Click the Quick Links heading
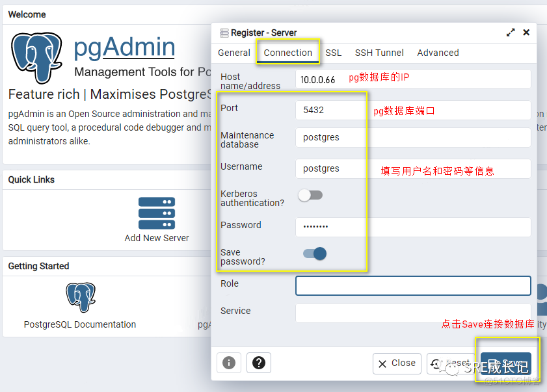 coord(31,179)
